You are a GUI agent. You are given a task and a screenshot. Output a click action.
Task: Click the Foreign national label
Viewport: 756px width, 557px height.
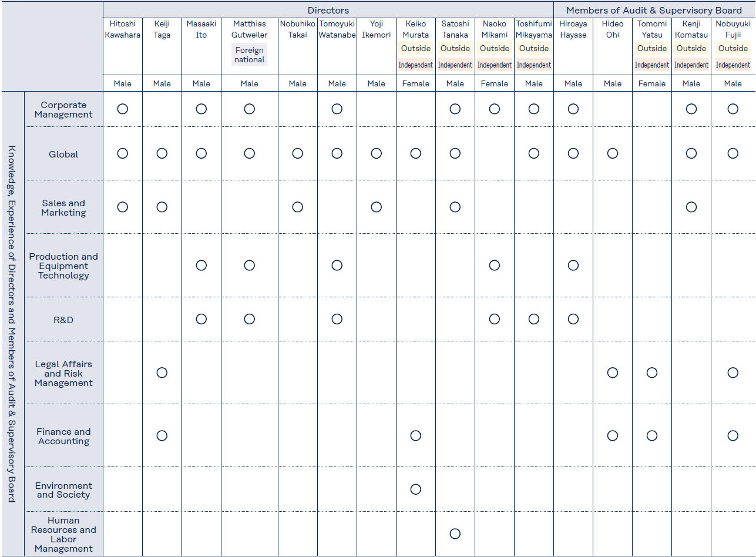click(250, 55)
